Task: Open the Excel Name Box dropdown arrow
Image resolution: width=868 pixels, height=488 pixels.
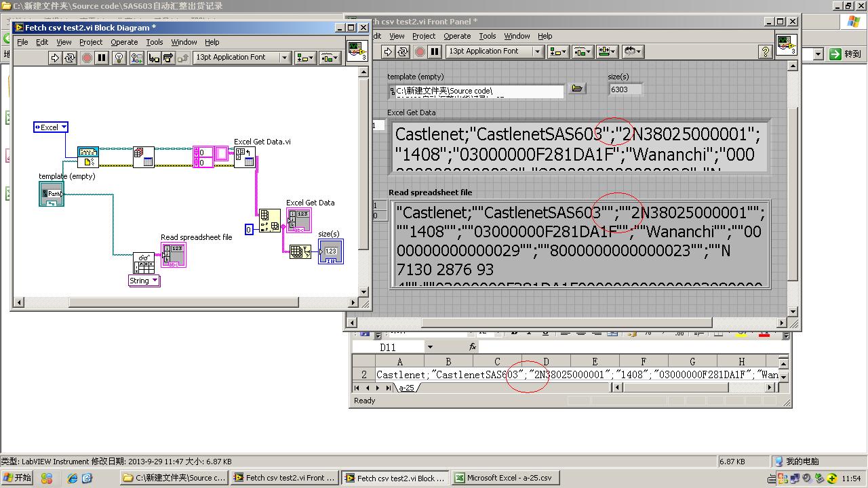Action: click(429, 347)
